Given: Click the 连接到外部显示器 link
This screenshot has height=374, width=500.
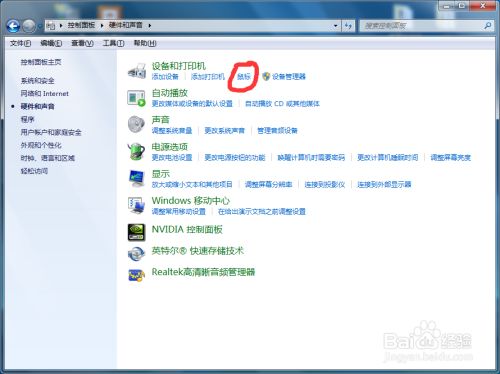Looking at the screenshot, I should click(x=384, y=184).
